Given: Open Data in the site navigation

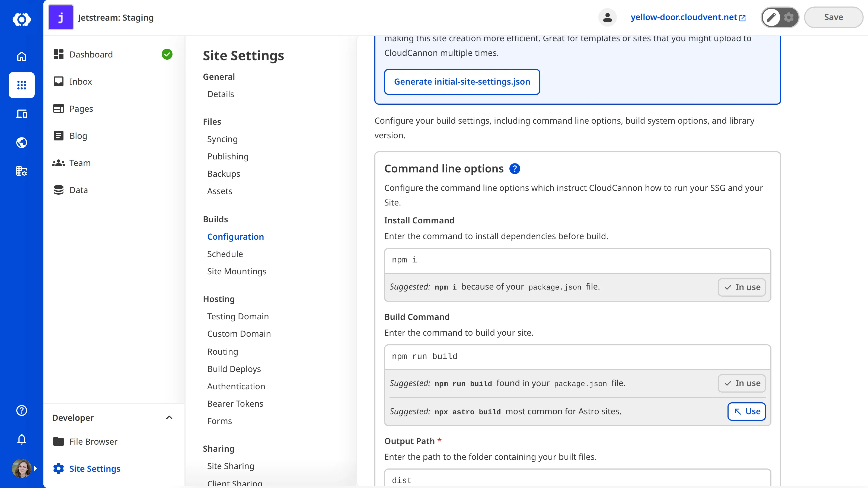Looking at the screenshot, I should pyautogui.click(x=78, y=190).
